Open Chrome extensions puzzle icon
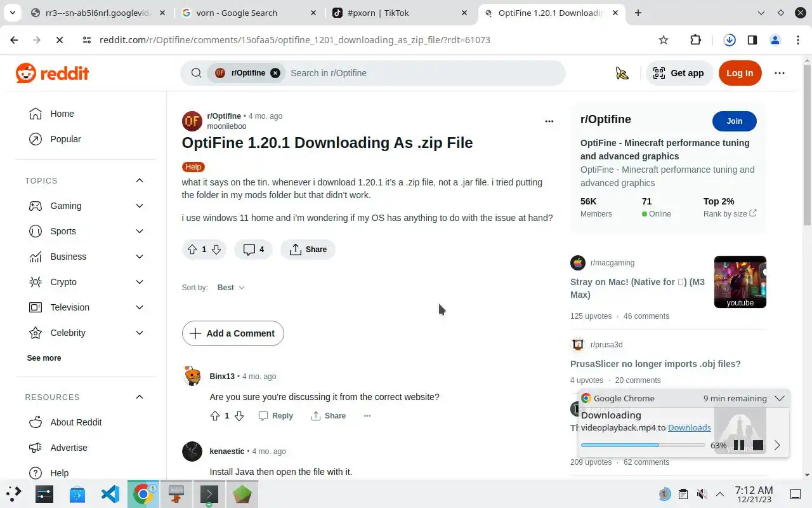This screenshot has width=812, height=508. 695,40
